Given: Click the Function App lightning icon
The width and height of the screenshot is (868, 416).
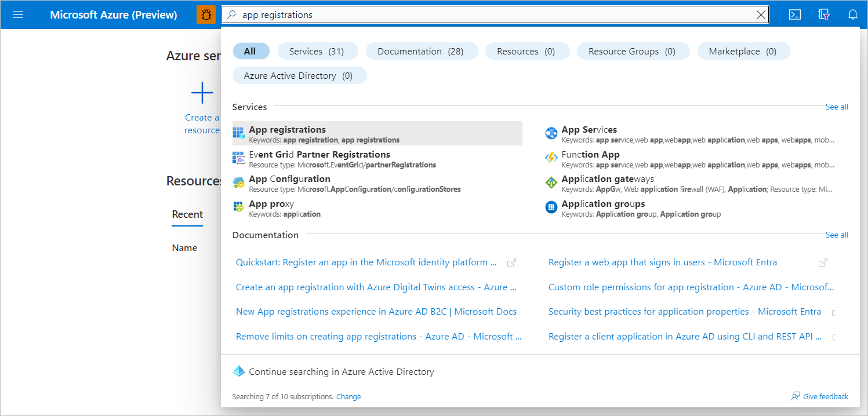Looking at the screenshot, I should pyautogui.click(x=551, y=159).
